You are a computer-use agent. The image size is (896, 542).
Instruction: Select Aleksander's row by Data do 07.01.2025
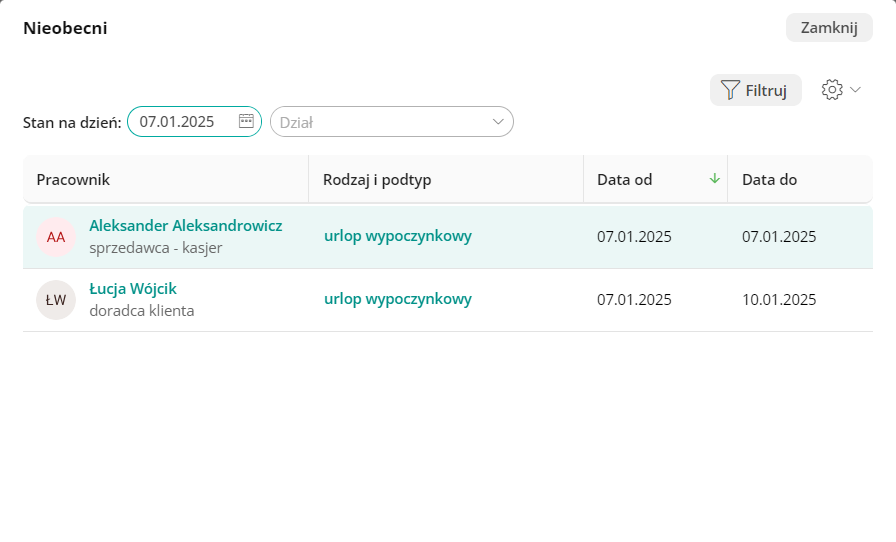pos(779,237)
